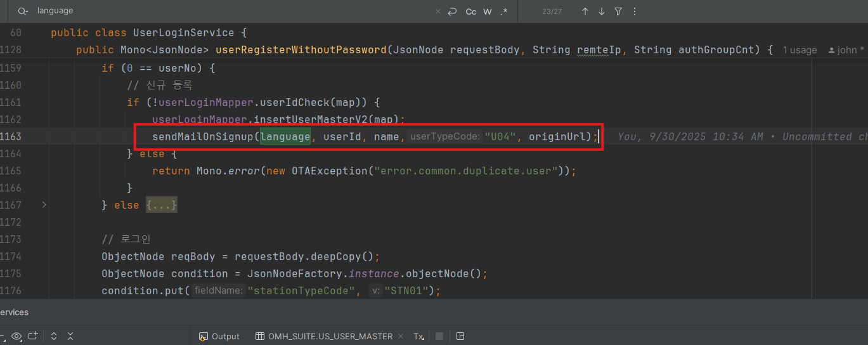Toggle Match Case (Cc) search option
The height and width of the screenshot is (345, 868).
pyautogui.click(x=471, y=11)
